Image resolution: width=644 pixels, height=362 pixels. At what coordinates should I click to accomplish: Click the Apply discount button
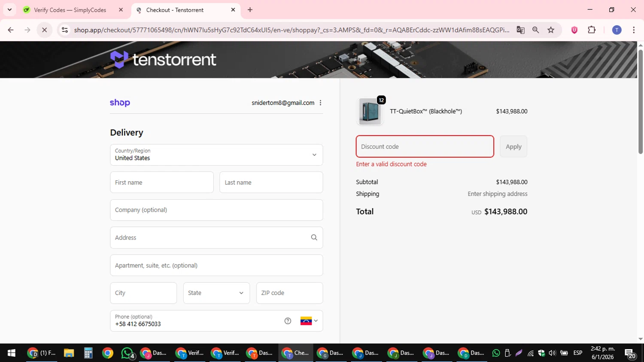pos(513,146)
